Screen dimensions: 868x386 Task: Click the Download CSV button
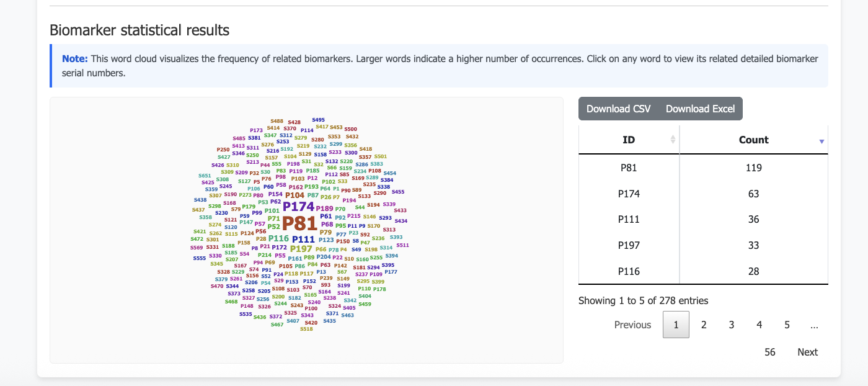coord(618,109)
